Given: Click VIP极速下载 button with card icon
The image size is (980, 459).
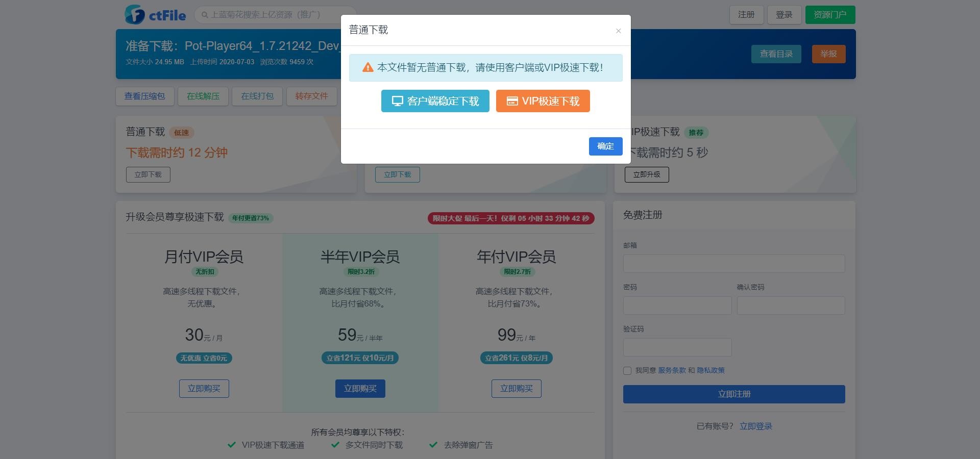Looking at the screenshot, I should coord(543,101).
